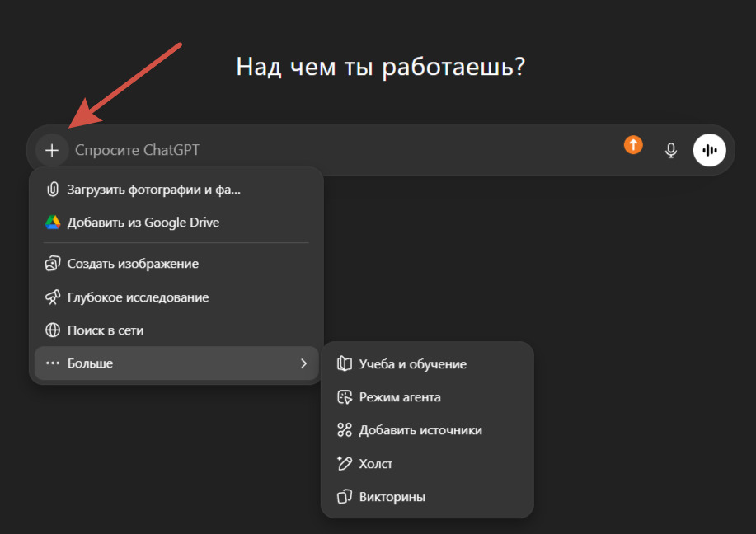Click the paperclip upload icon
The height and width of the screenshot is (534, 756).
[x=53, y=190]
